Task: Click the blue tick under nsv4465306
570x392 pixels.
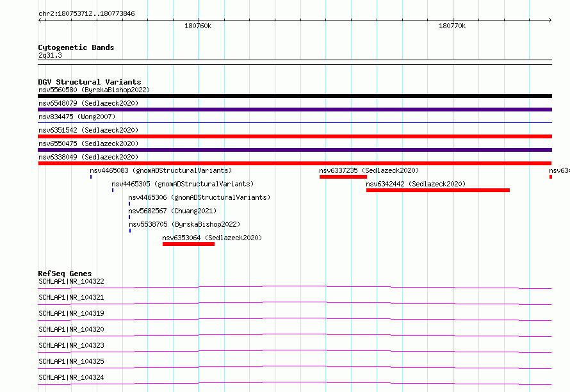Action: click(x=129, y=204)
